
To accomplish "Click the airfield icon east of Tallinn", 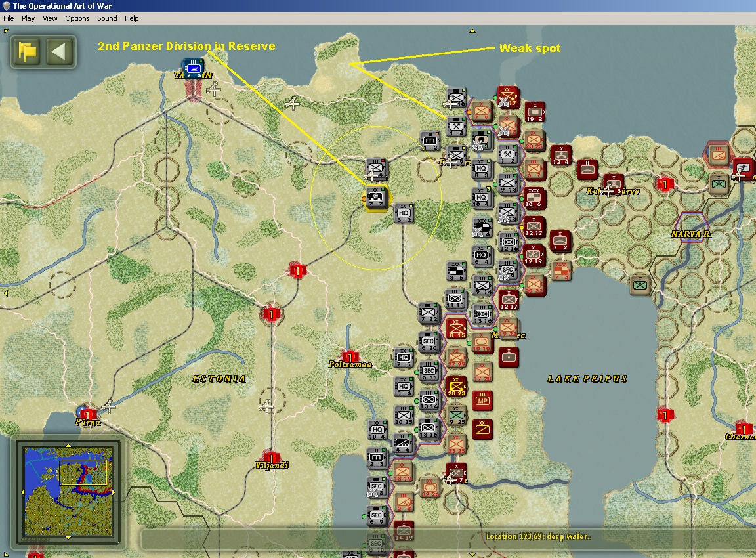I will (213, 89).
